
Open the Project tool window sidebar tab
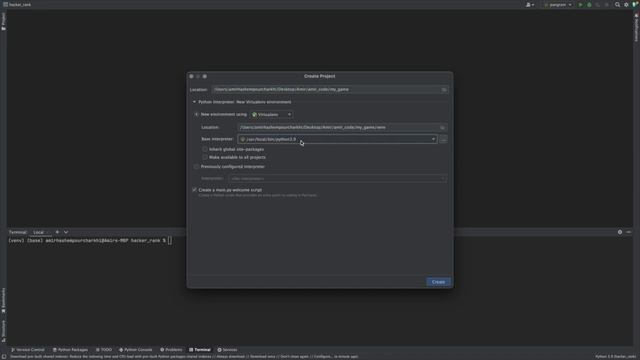3,21
